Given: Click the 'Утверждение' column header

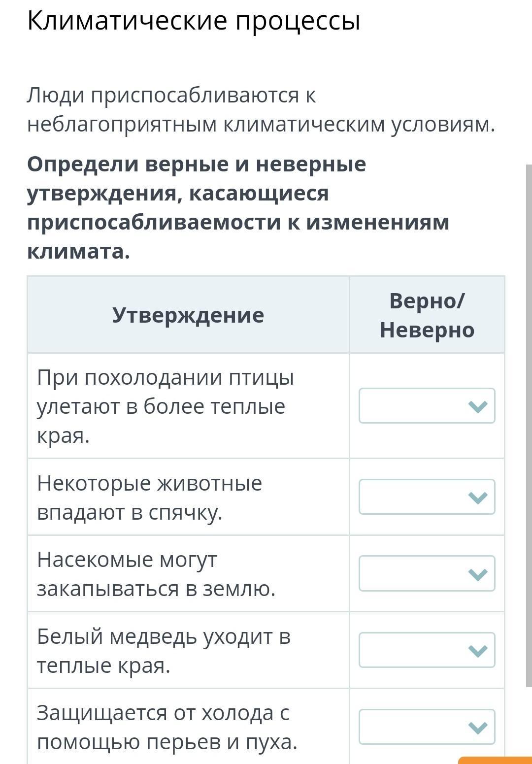Looking at the screenshot, I should 188,315.
